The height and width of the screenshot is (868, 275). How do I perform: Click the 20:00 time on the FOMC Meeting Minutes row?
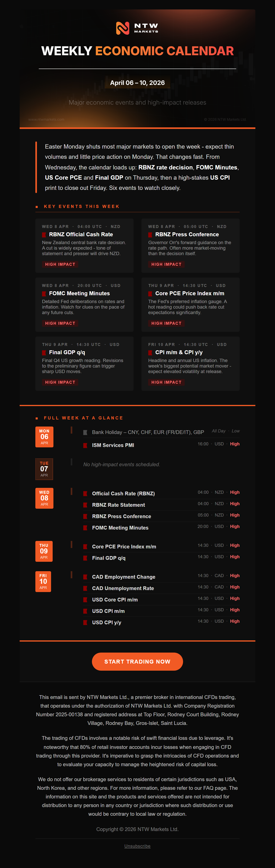[203, 527]
